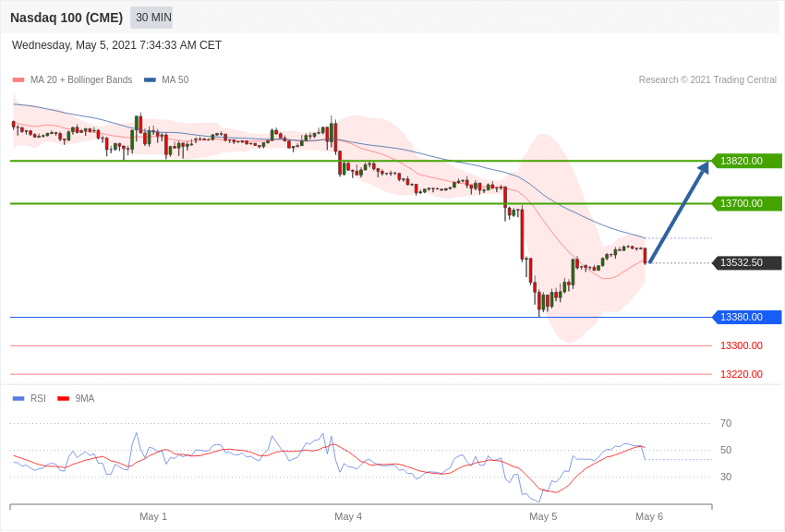This screenshot has width=785, height=532.
Task: Click the MA 20 + Bollinger Bands label
Action: 81,80
